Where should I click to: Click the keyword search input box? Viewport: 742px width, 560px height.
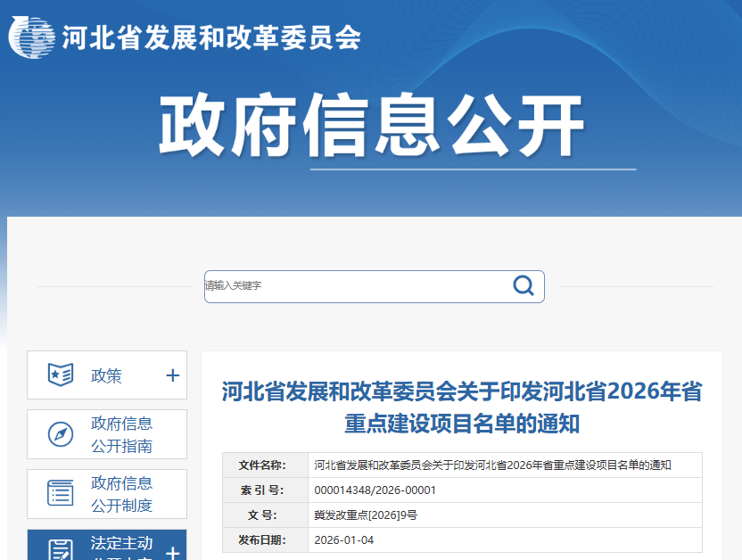357,285
